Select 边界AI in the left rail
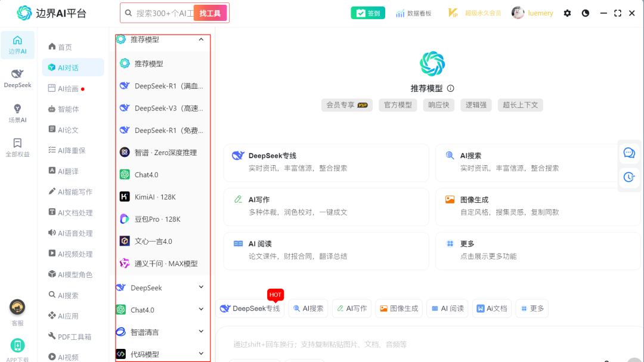Screen dimensions: 644x362 pos(17,45)
